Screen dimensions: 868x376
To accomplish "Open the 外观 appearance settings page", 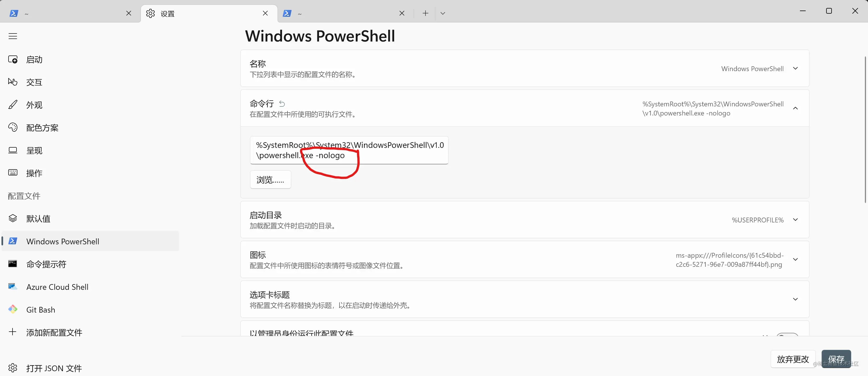I will (x=90, y=105).
